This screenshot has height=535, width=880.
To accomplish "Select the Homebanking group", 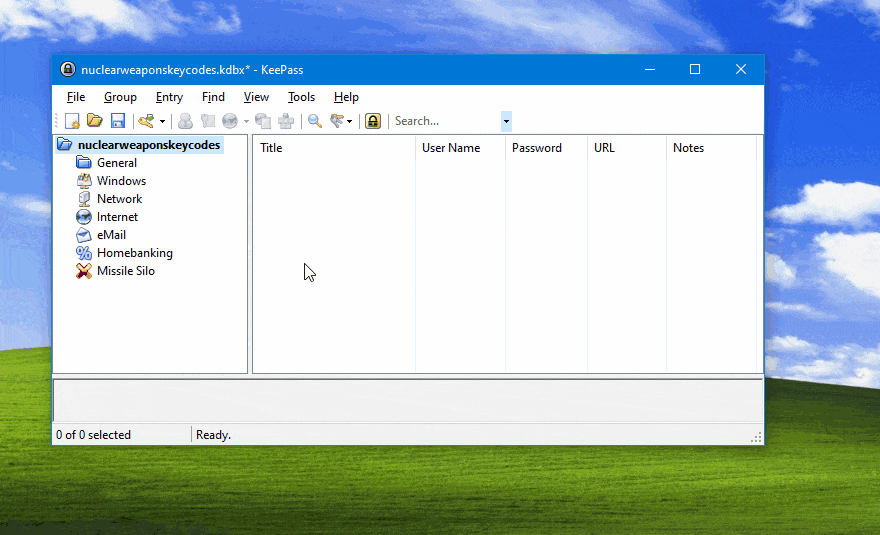I will (134, 253).
